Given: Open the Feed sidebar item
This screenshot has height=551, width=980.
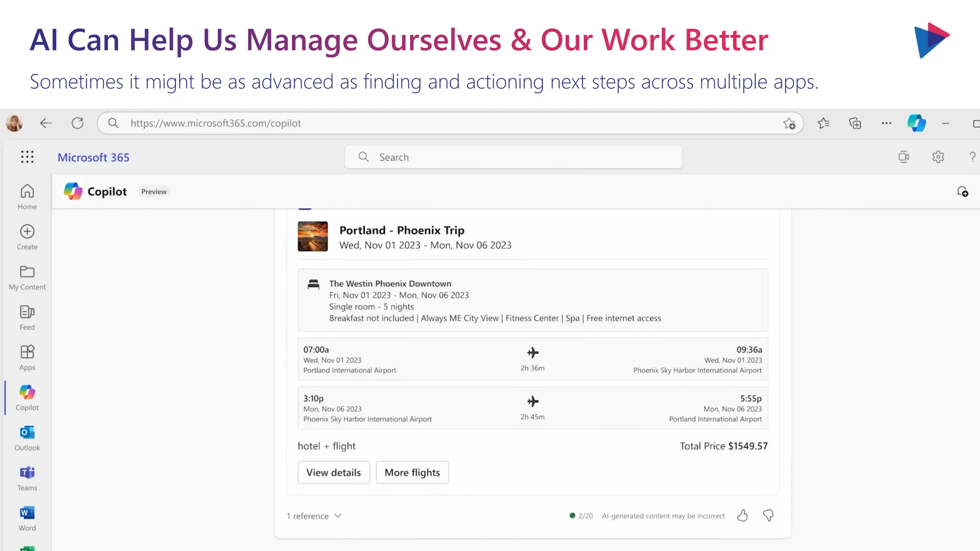Looking at the screenshot, I should tap(27, 318).
